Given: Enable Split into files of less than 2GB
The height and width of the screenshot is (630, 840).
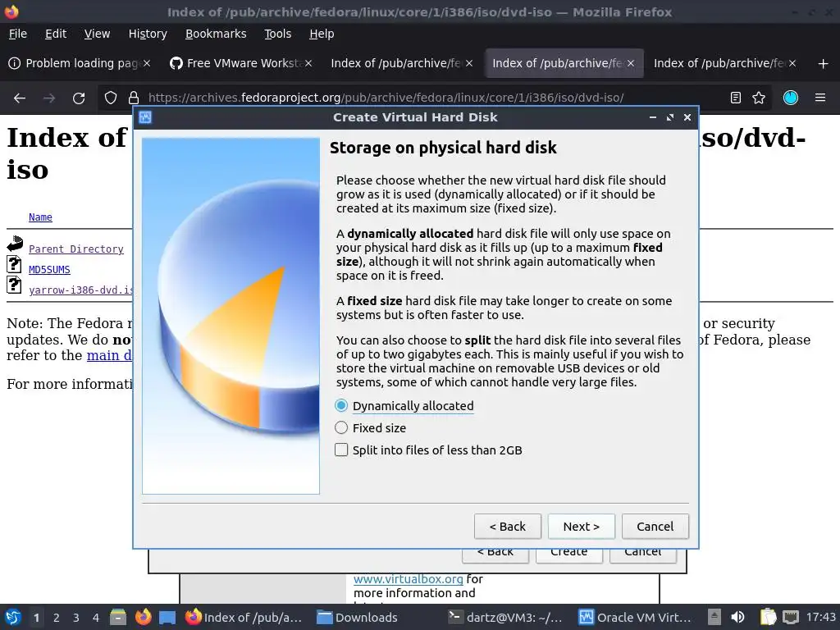Looking at the screenshot, I should 428,450.
